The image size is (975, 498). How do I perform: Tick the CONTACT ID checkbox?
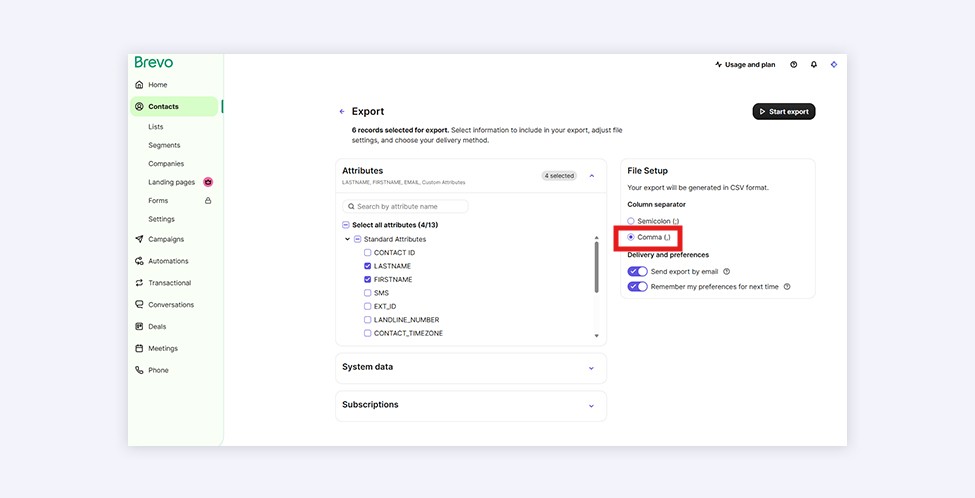[367, 252]
